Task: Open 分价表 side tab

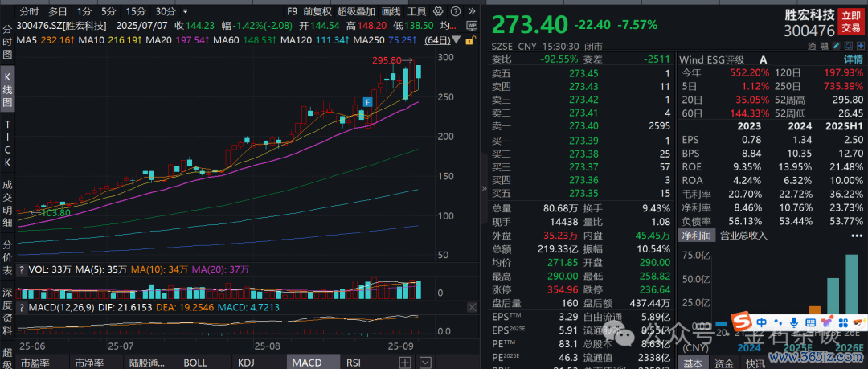Action: pos(8,258)
